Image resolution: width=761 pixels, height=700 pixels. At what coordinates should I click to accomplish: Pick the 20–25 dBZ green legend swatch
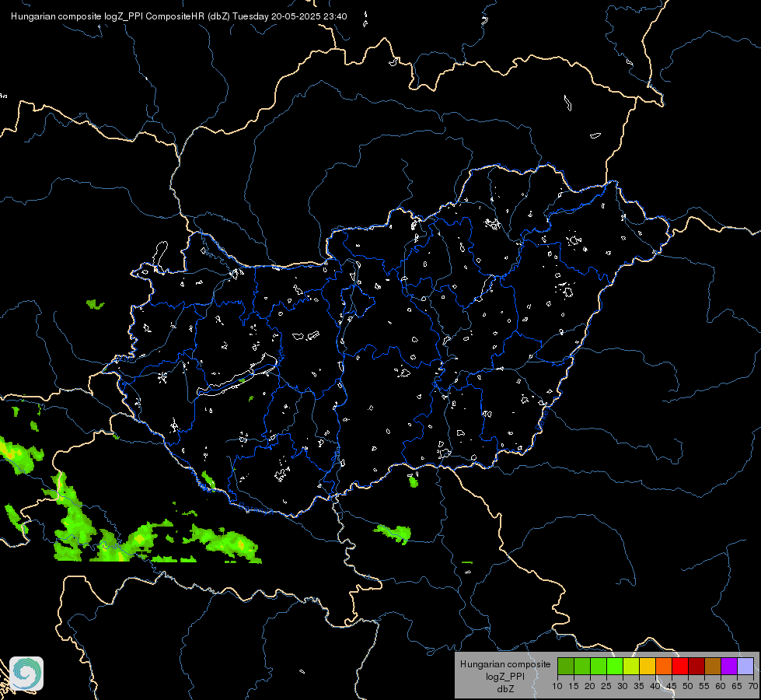[599, 666]
